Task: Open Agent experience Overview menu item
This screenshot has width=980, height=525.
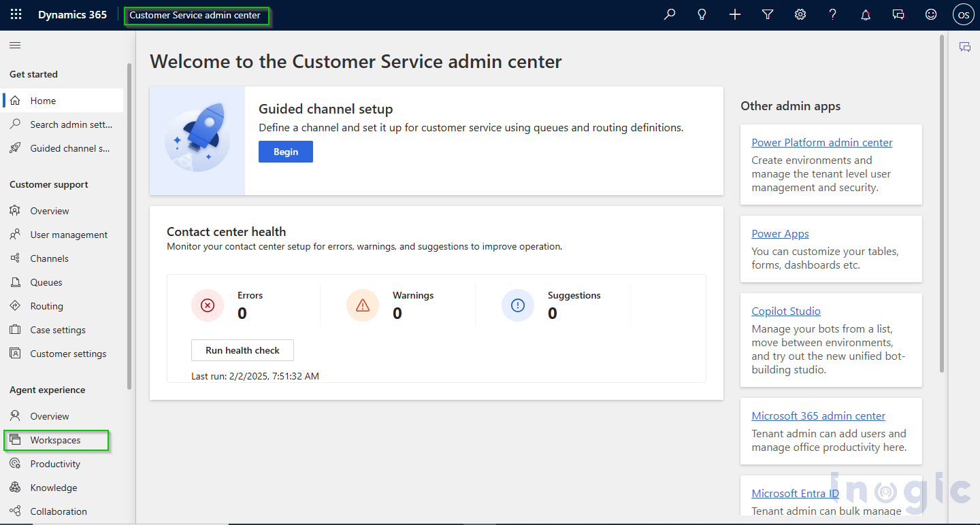Action: coord(63,416)
